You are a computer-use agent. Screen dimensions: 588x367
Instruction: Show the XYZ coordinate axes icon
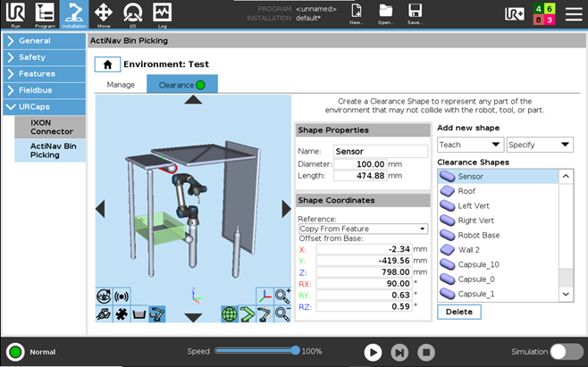[x=265, y=296]
